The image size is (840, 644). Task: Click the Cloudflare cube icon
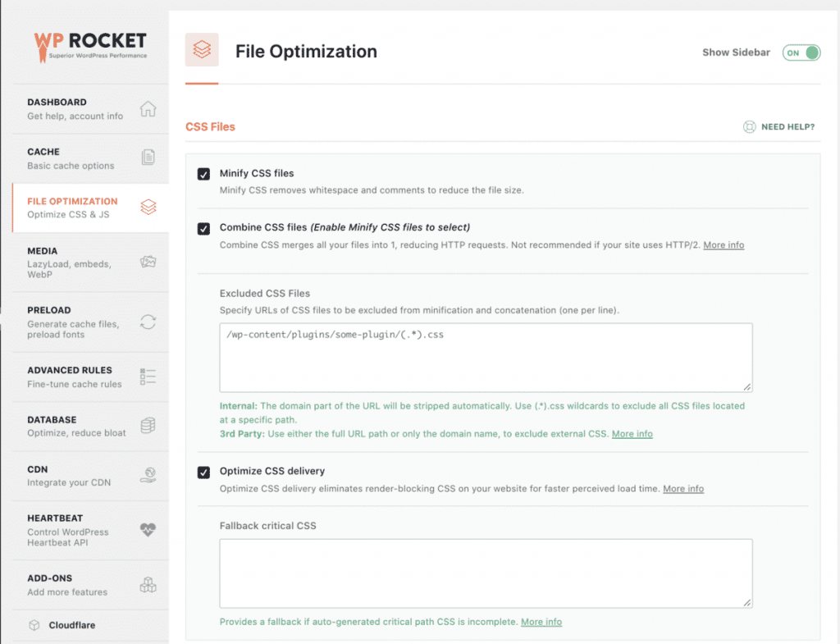click(34, 625)
